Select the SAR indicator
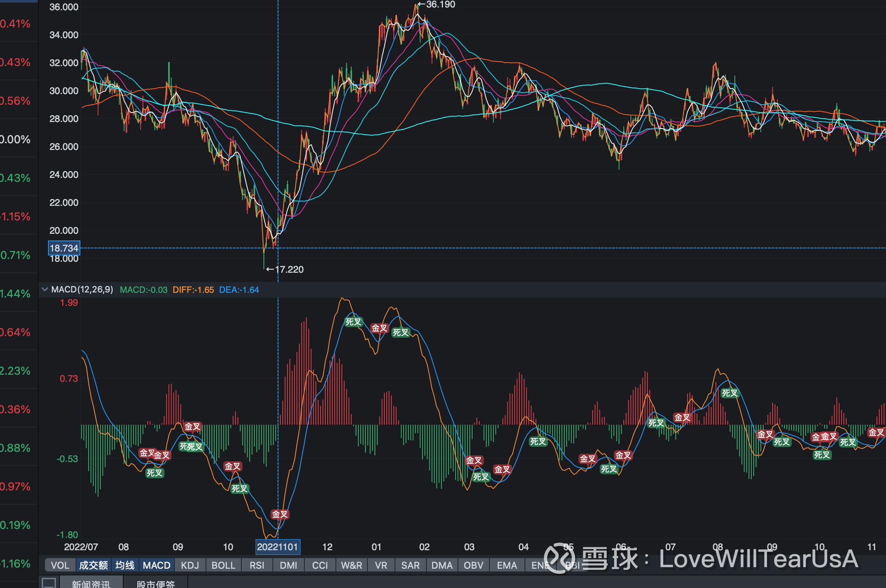The height and width of the screenshot is (588, 886). coord(410,565)
